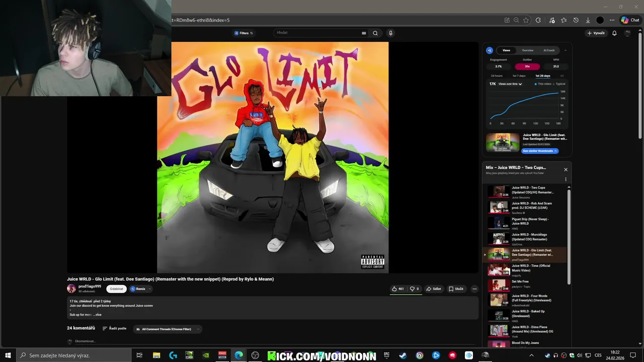Open browser profile black circle icon
This screenshot has height=362, width=644.
tap(600, 20)
